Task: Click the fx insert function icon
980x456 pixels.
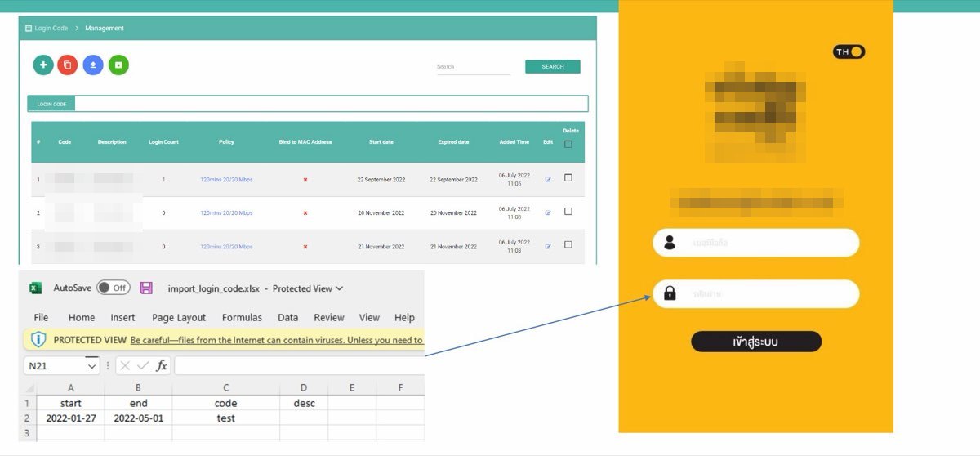Action: (x=162, y=366)
